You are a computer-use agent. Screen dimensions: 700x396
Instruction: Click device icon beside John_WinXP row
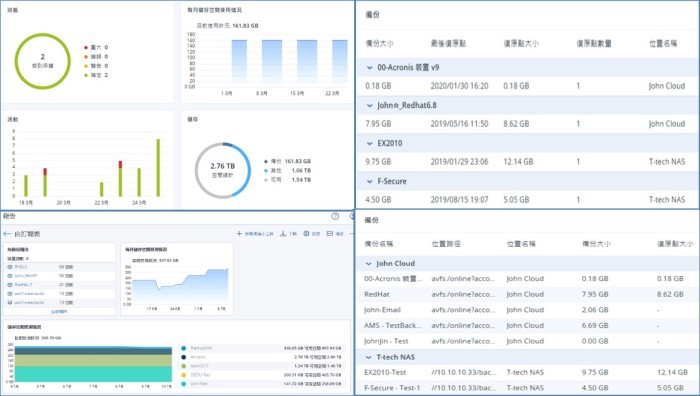(x=10, y=276)
